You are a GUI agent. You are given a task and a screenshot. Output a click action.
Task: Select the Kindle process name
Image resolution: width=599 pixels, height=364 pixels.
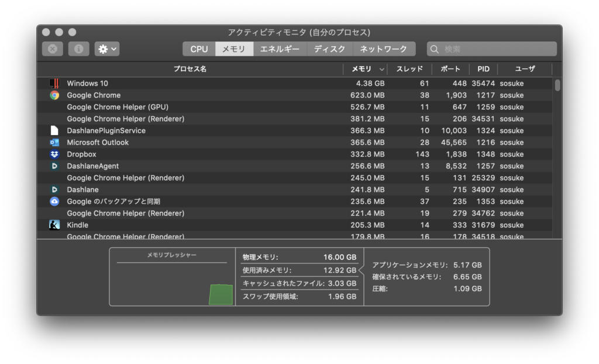(x=78, y=225)
